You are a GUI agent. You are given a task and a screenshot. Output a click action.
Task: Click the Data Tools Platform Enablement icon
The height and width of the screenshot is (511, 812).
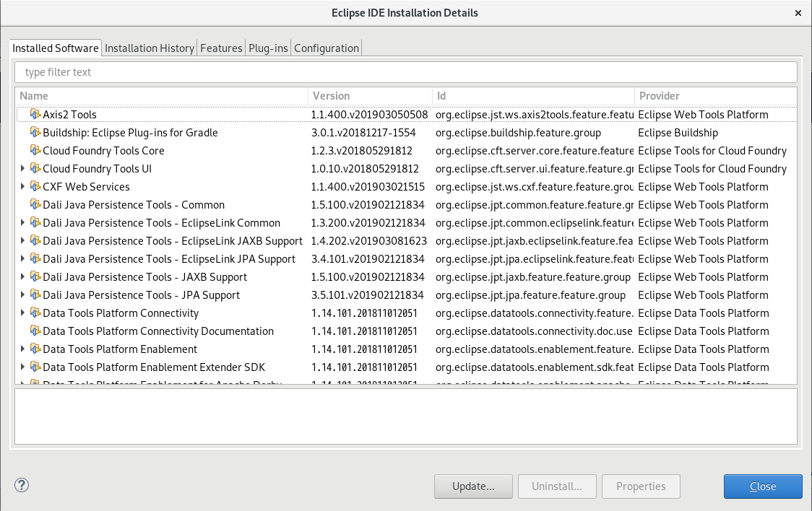pos(35,349)
